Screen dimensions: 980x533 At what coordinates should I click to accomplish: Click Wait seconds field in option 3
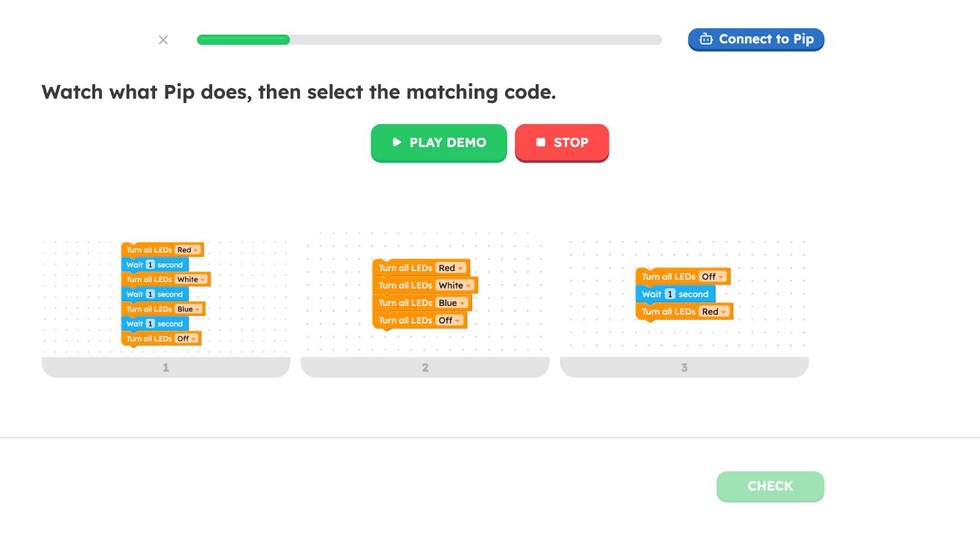pyautogui.click(x=669, y=294)
